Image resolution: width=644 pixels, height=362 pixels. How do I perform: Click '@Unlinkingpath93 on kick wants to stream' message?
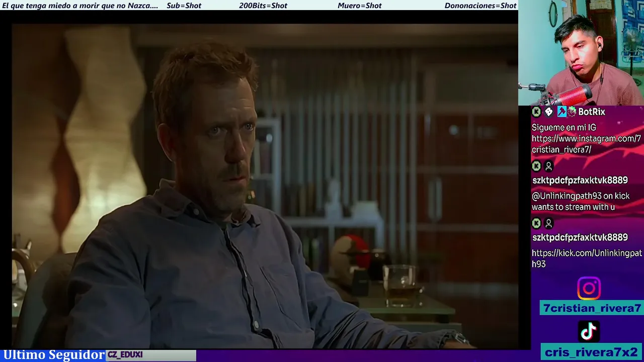pyautogui.click(x=581, y=201)
